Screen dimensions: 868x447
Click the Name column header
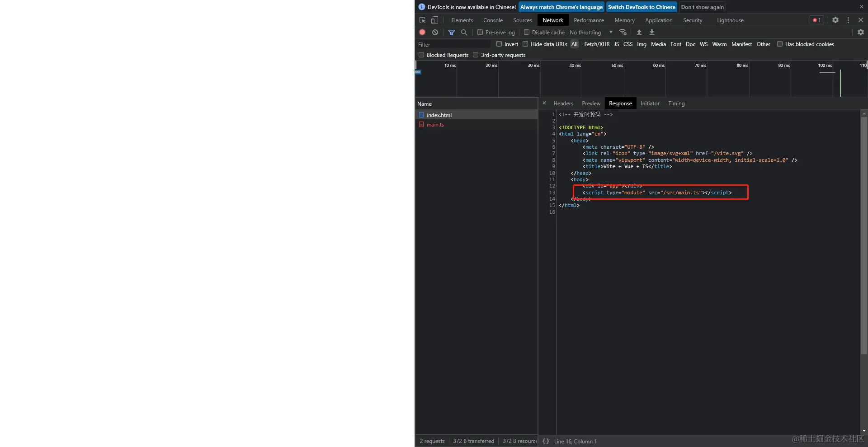coord(476,104)
